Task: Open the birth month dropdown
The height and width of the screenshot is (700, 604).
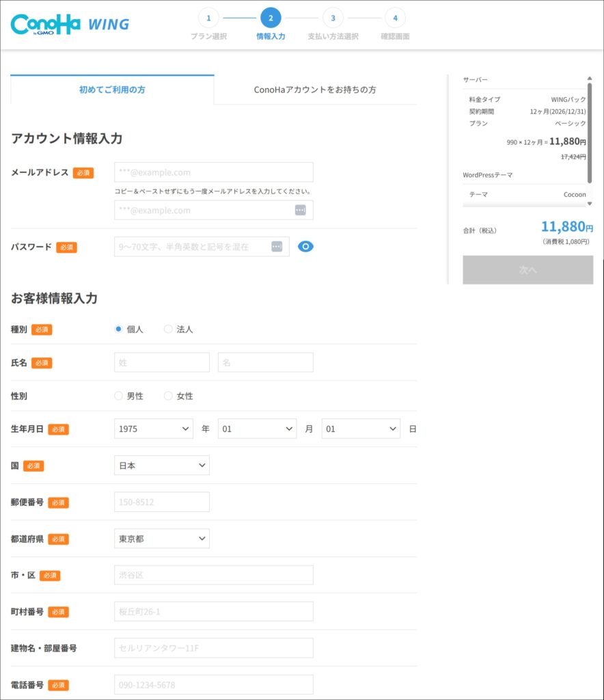Action: pyautogui.click(x=257, y=429)
